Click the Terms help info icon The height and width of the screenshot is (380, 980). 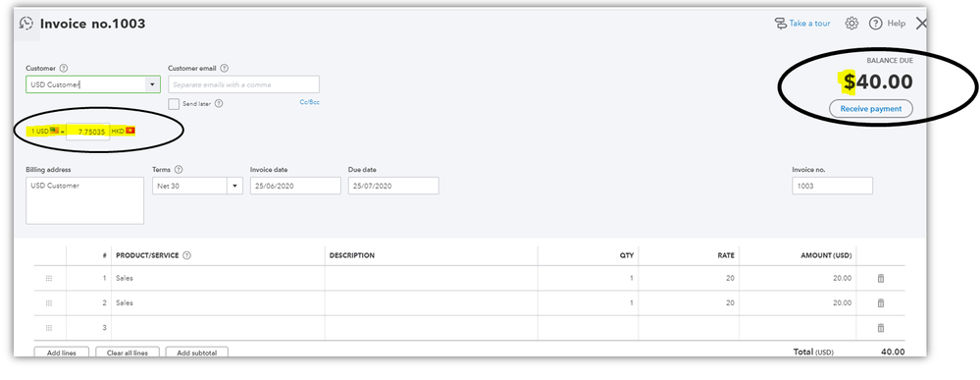[x=179, y=170]
